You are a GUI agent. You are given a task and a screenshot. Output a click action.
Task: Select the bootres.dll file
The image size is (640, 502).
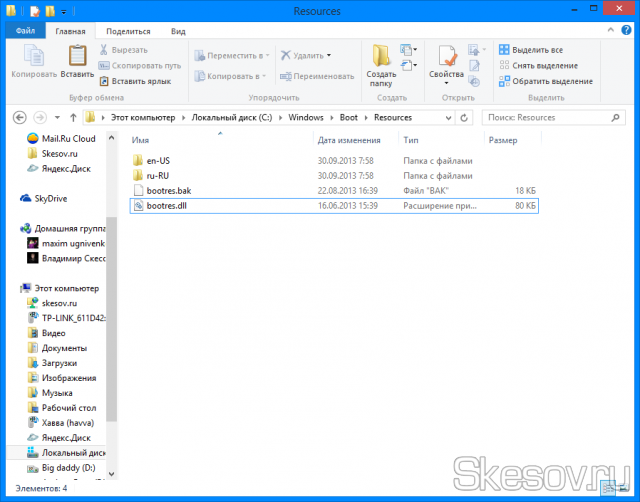click(x=167, y=205)
